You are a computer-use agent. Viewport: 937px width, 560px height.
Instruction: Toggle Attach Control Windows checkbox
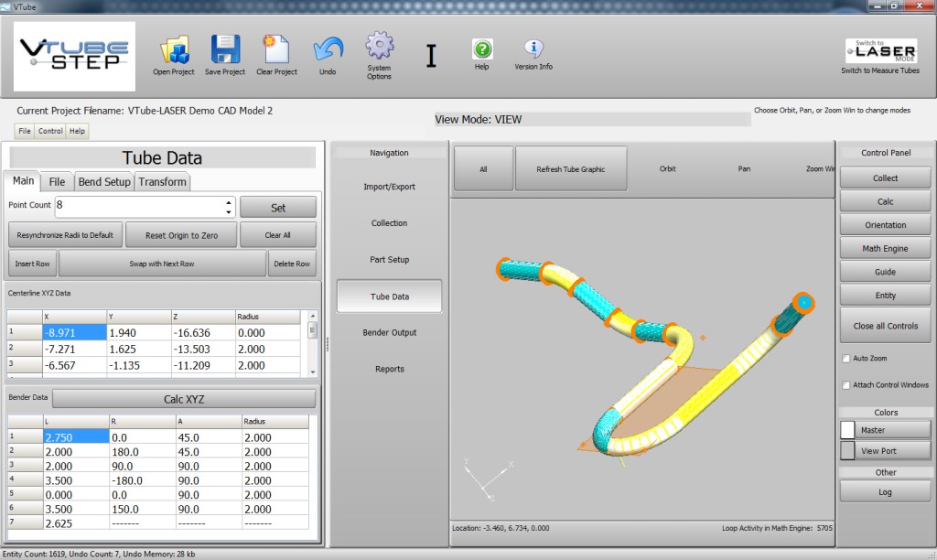pos(846,385)
